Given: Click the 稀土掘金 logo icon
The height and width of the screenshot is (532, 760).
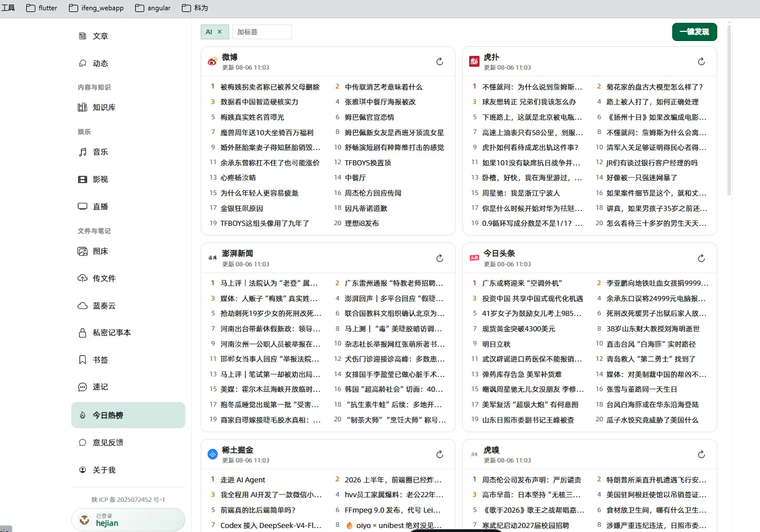Looking at the screenshot, I should 212,454.
